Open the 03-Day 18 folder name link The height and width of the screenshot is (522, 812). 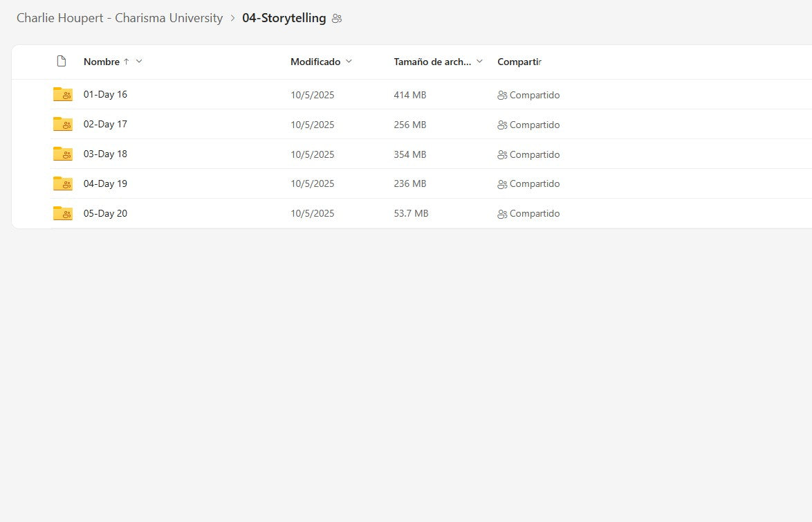(x=105, y=154)
